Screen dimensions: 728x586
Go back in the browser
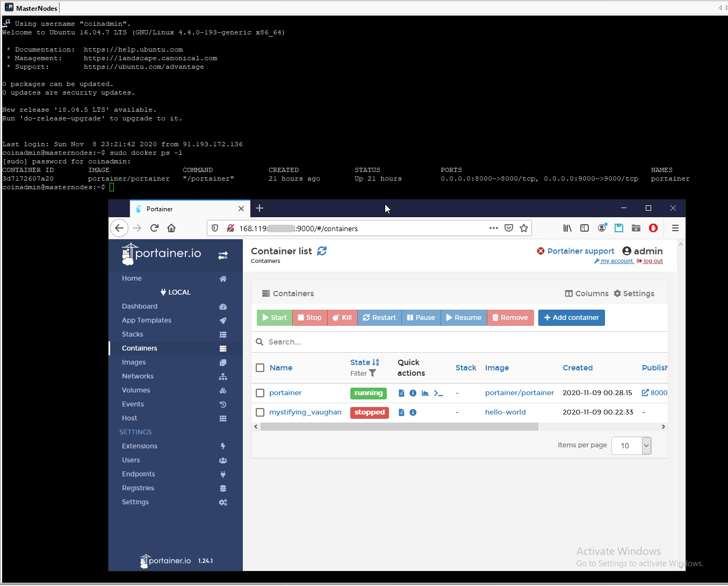pyautogui.click(x=119, y=228)
